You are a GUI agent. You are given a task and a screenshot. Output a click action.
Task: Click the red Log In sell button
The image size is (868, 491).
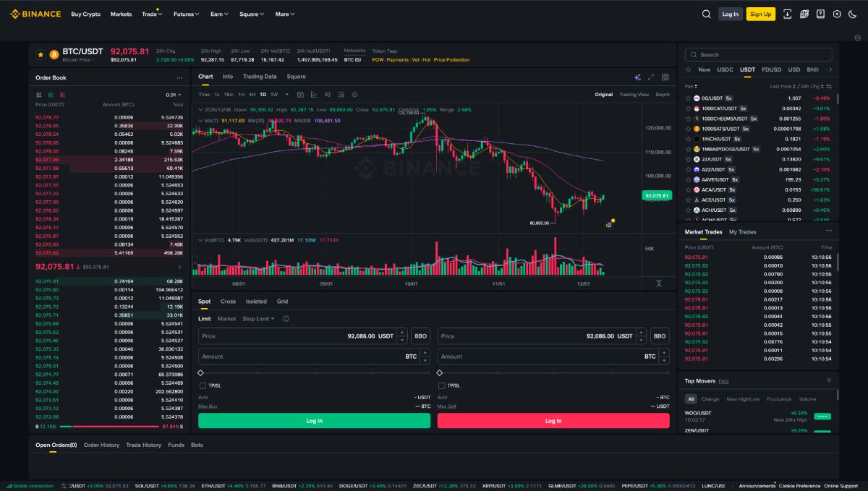pos(553,421)
